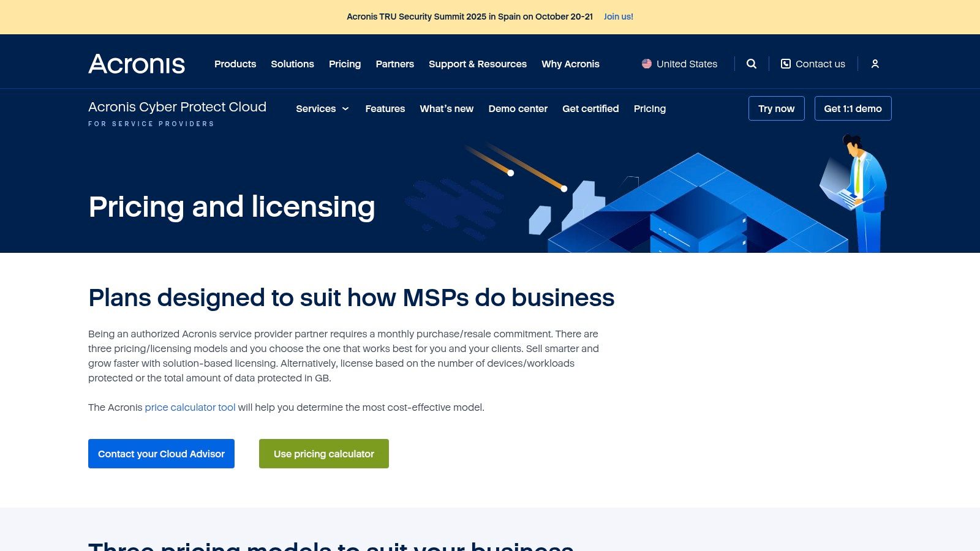Open the Products menu
The width and height of the screenshot is (980, 551).
(235, 64)
